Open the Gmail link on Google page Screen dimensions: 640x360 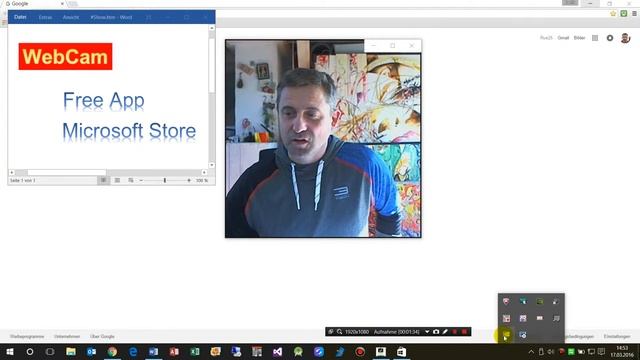point(563,38)
